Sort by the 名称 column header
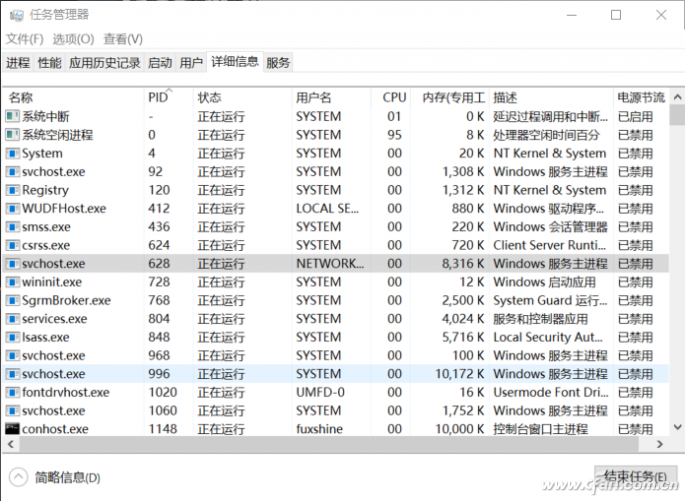 point(73,97)
